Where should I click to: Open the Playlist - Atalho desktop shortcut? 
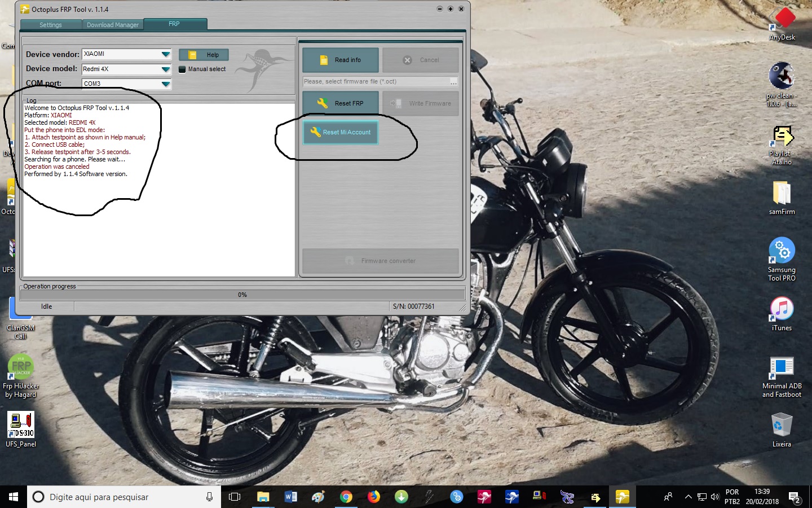point(782,145)
